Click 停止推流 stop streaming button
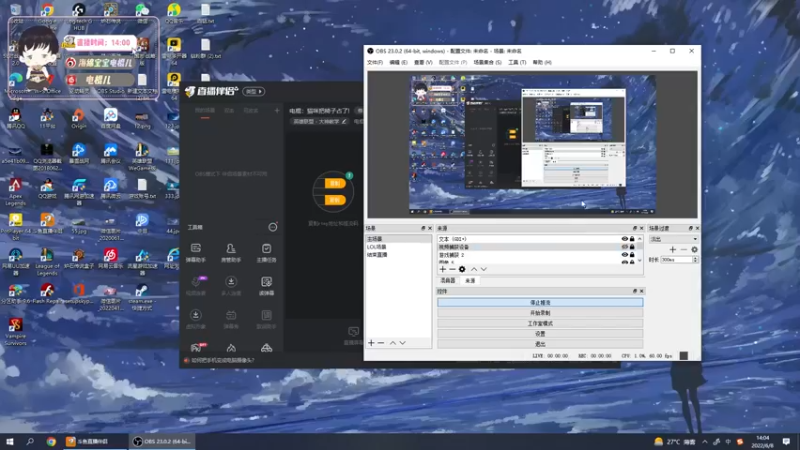Image resolution: width=800 pixels, height=450 pixels. coord(540,303)
